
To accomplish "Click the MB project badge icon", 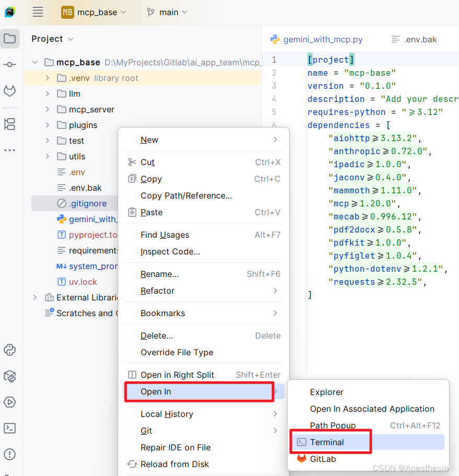I will pos(67,12).
